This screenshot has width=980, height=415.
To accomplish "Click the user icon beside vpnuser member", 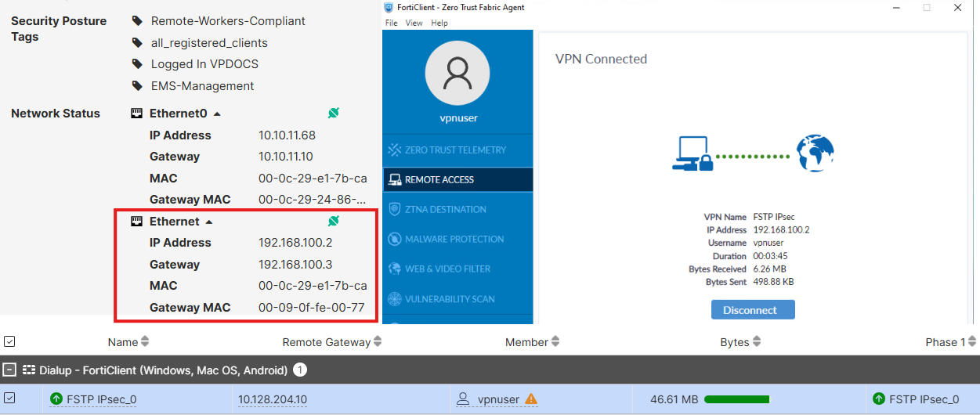I will (463, 399).
